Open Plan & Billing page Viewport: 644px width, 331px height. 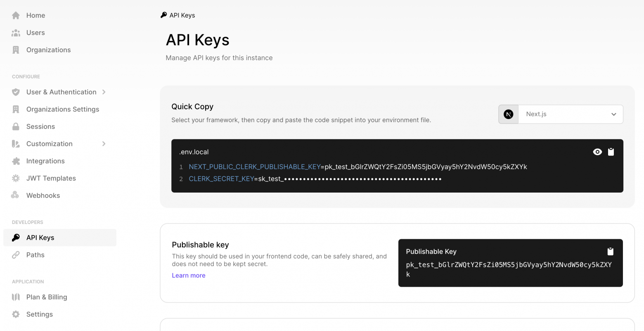[x=46, y=297]
